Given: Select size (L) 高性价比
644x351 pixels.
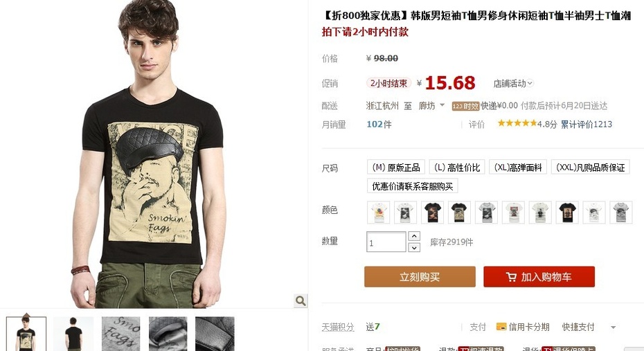Looking at the screenshot, I should pos(457,168).
